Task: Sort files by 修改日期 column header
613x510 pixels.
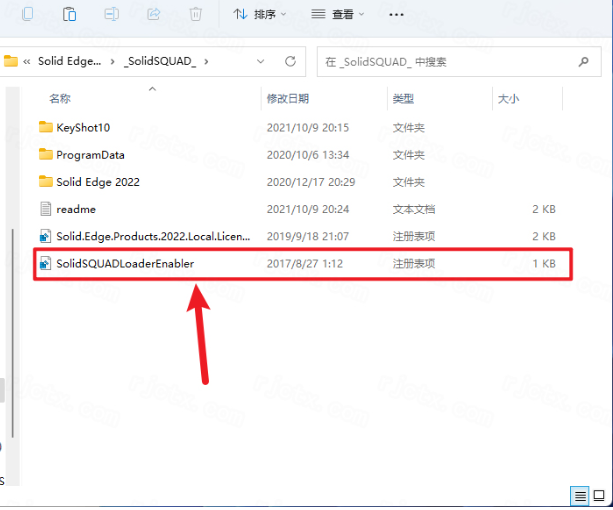Action: [x=288, y=99]
